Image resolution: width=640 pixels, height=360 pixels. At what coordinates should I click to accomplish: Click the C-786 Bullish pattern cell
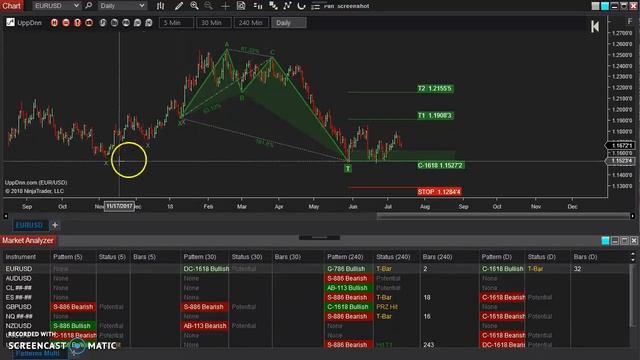[349, 269]
